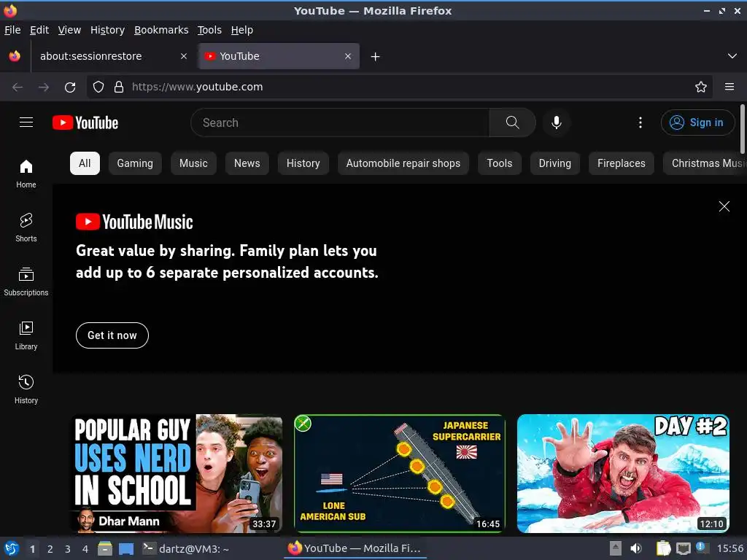Open the History menu
Image resolution: width=747 pixels, height=560 pixels.
coord(108,30)
